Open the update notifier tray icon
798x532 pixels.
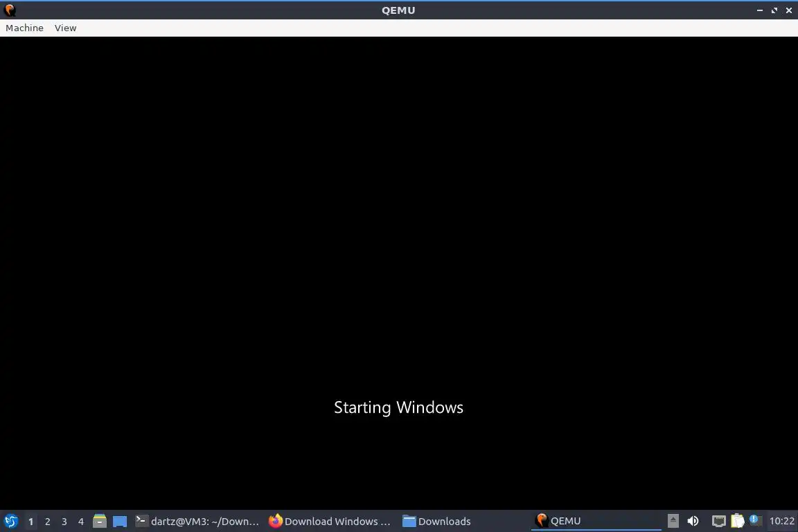[755, 520]
